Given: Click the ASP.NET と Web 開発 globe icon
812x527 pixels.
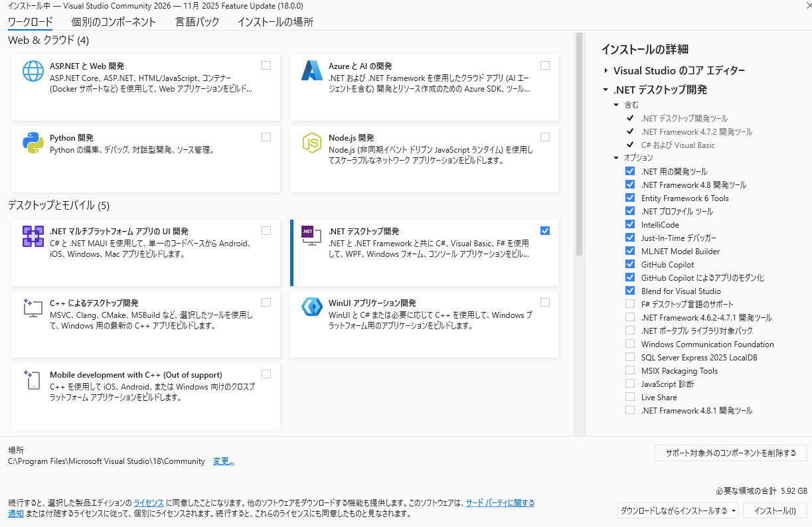Looking at the screenshot, I should pyautogui.click(x=33, y=71).
